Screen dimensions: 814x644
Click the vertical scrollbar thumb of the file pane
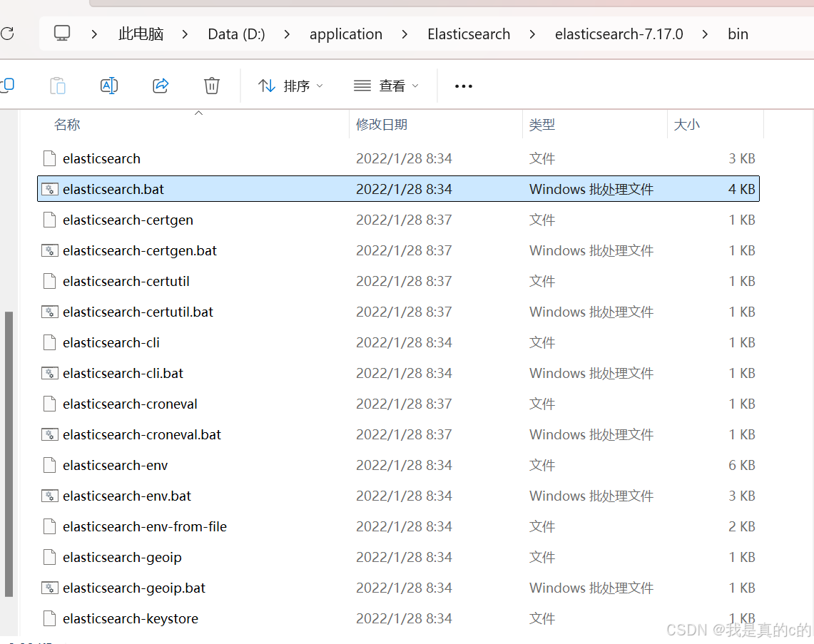click(x=9, y=454)
